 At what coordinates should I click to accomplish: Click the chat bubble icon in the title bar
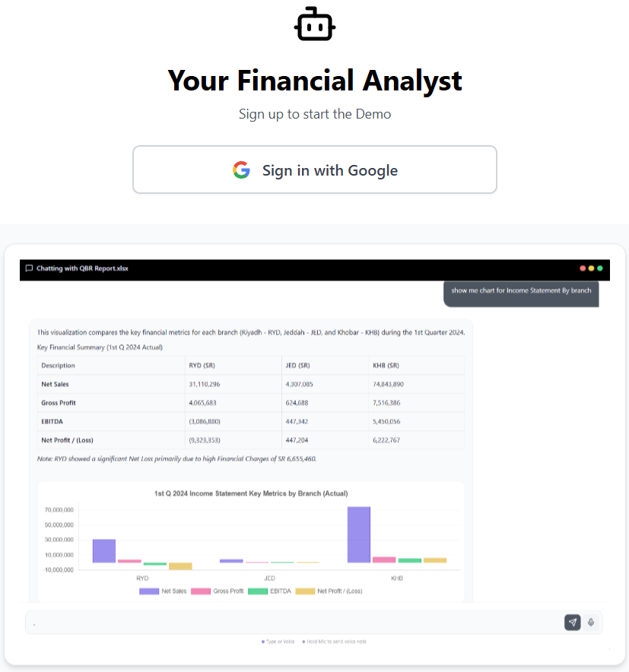click(29, 268)
